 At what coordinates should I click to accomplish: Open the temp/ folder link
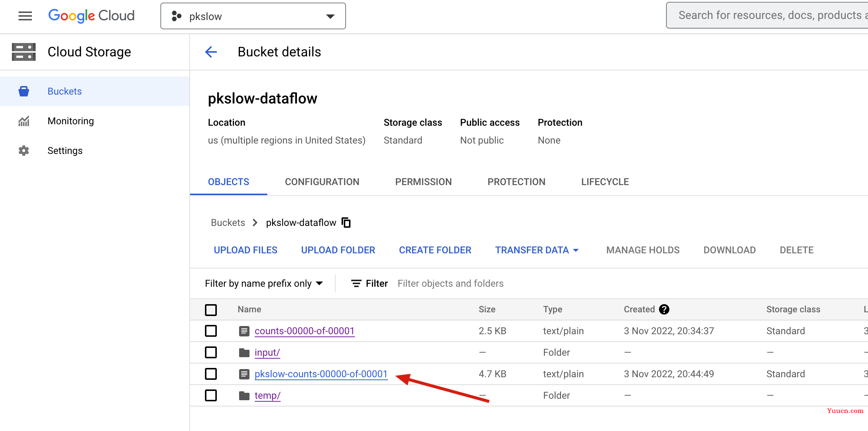(268, 395)
